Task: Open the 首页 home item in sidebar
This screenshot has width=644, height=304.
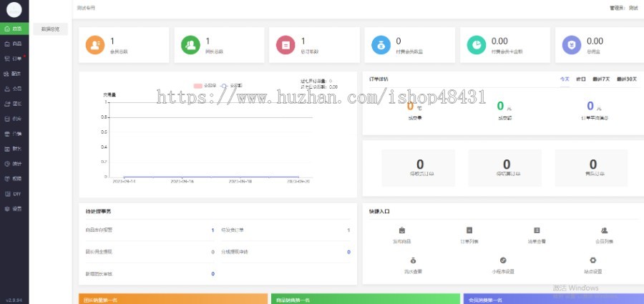Action: click(x=14, y=29)
